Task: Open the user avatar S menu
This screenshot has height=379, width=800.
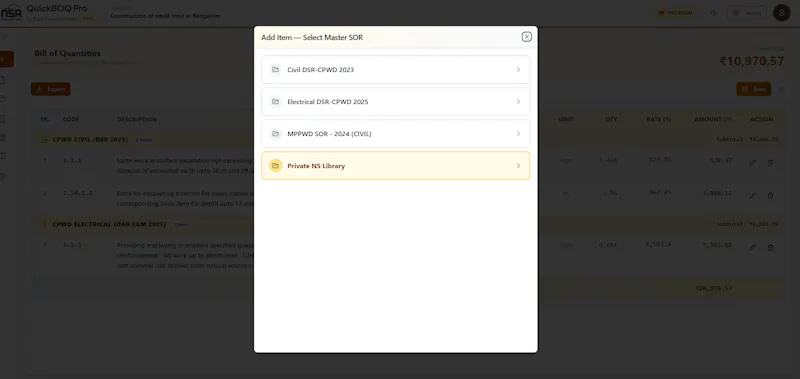Action: point(781,13)
